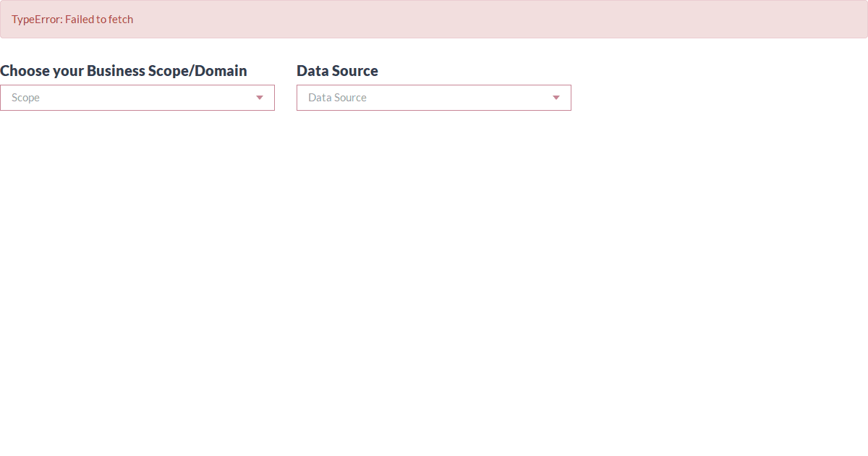868x456 pixels.
Task: Click the 'Choose your Business Scope/Domain' heading
Action: (124, 71)
